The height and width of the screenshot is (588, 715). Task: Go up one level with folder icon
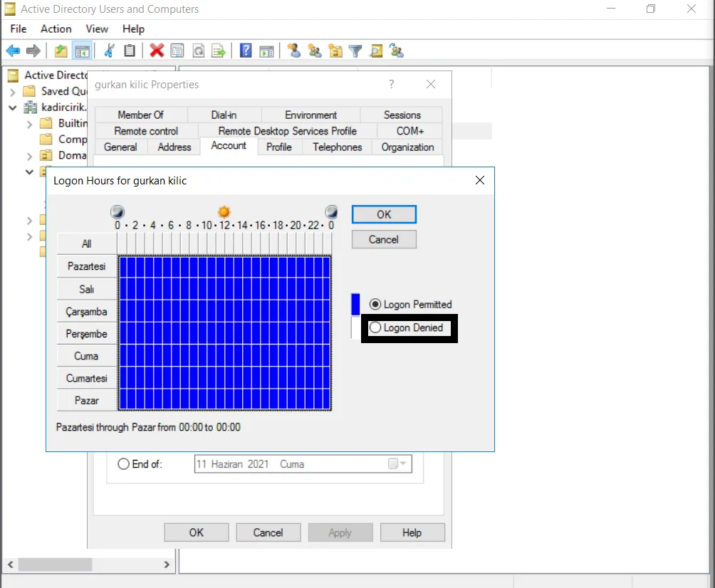pyautogui.click(x=61, y=51)
